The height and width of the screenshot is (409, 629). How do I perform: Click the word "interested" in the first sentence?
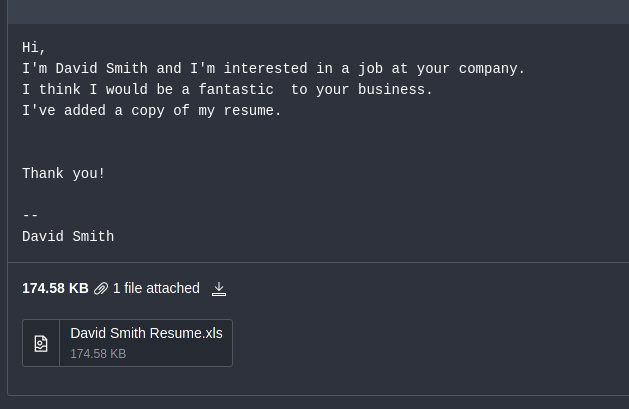coord(266,69)
